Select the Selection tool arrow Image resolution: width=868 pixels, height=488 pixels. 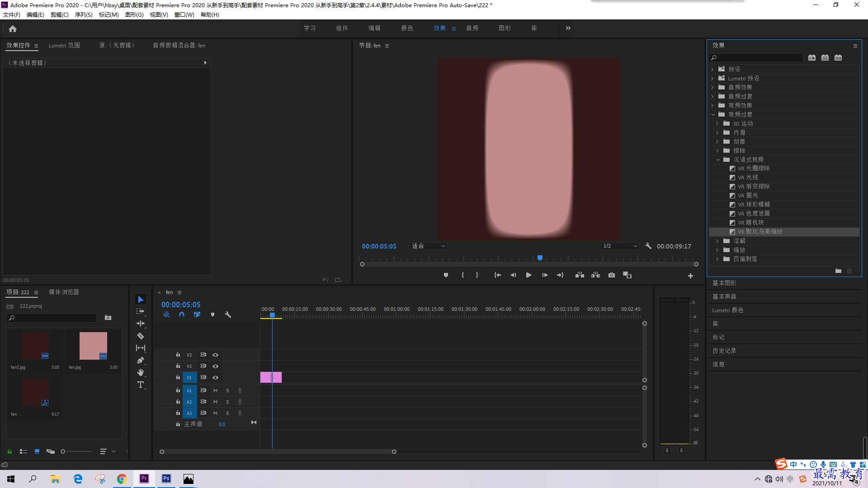coord(141,300)
